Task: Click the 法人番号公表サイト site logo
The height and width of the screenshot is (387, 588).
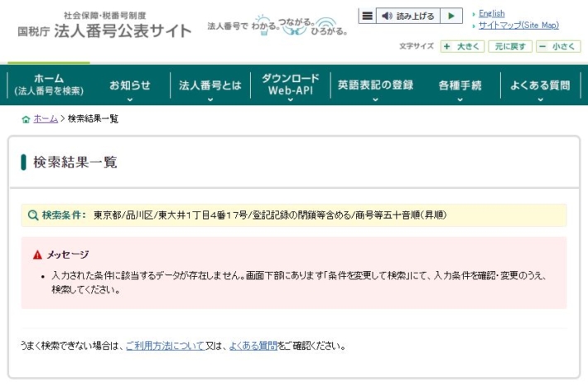Action: click(x=104, y=26)
